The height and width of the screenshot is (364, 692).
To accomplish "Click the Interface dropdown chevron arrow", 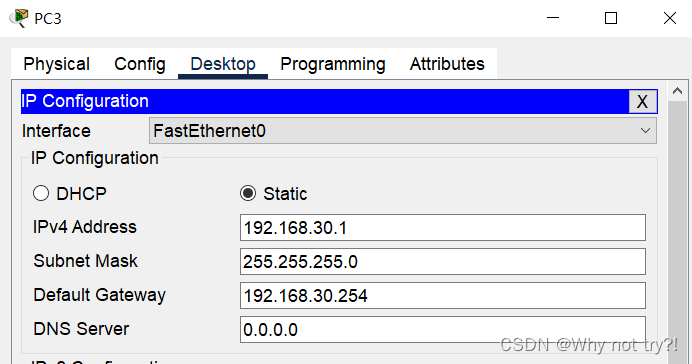I will coord(645,131).
